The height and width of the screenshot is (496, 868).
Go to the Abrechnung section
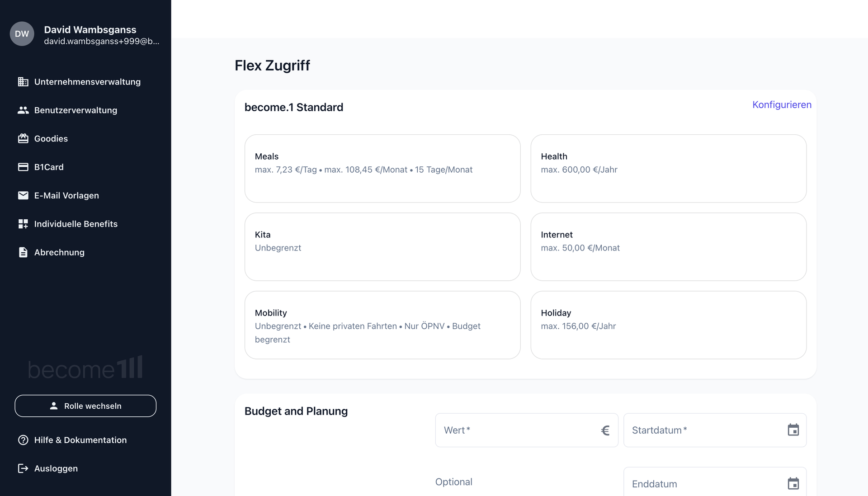click(x=59, y=252)
